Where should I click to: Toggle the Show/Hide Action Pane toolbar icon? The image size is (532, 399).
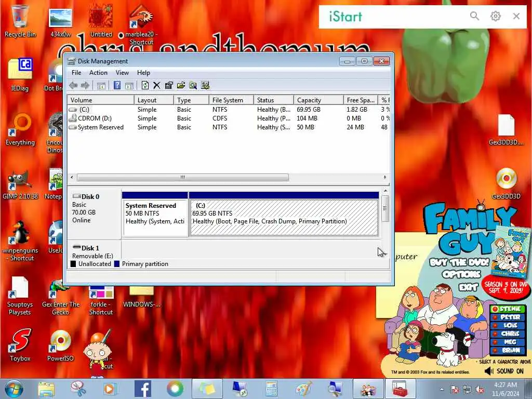(x=129, y=86)
